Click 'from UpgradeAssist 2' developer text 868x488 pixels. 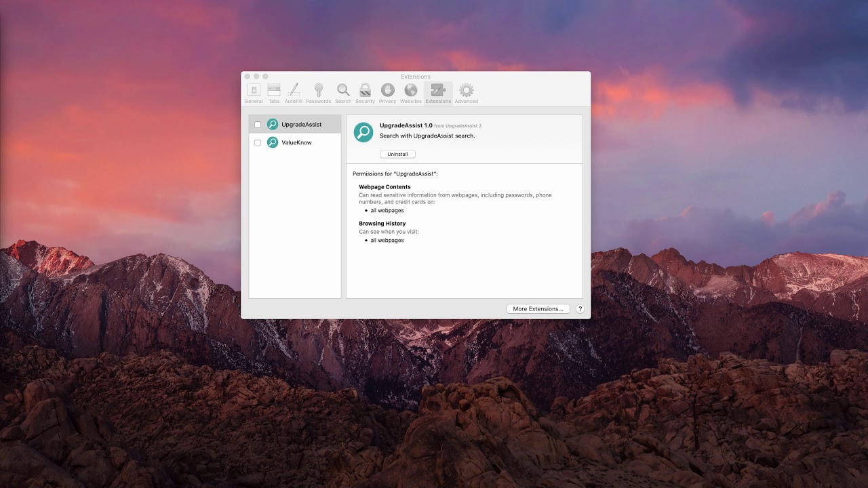[x=458, y=126]
